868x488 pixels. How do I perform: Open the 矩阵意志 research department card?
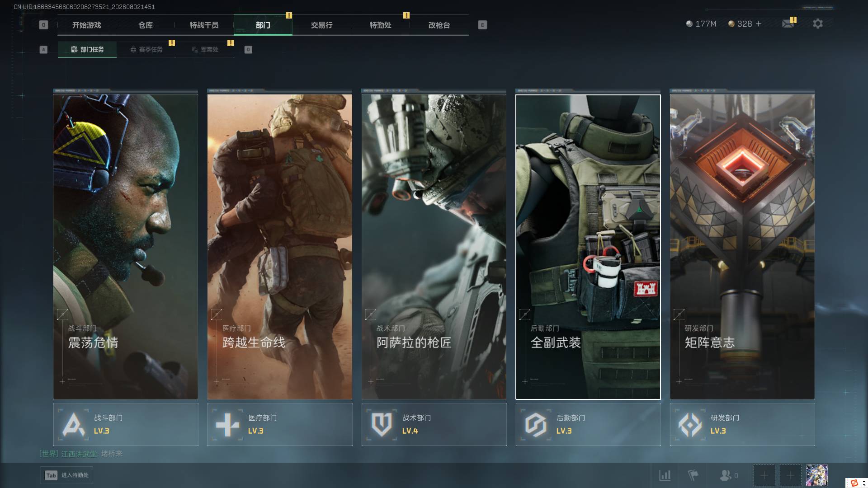742,247
